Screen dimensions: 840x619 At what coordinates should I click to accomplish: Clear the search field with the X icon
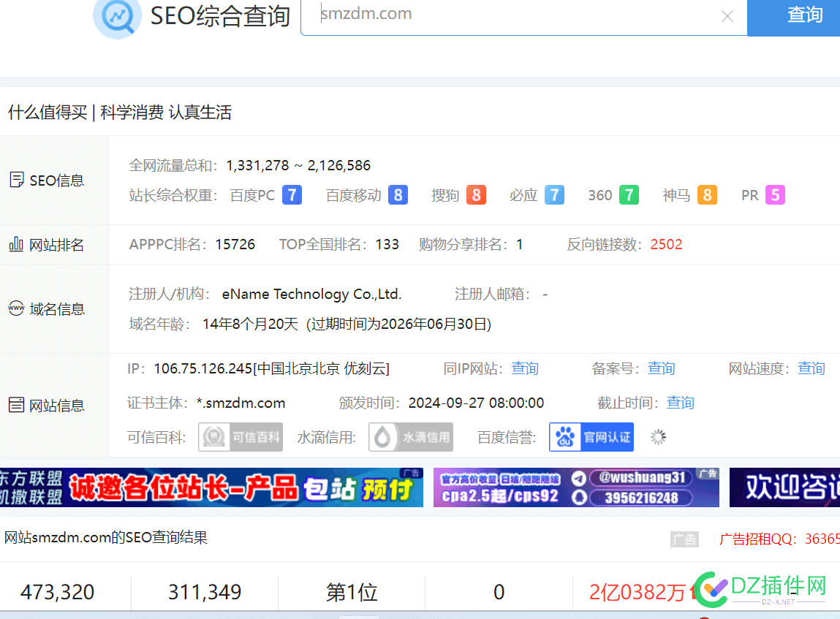727,16
